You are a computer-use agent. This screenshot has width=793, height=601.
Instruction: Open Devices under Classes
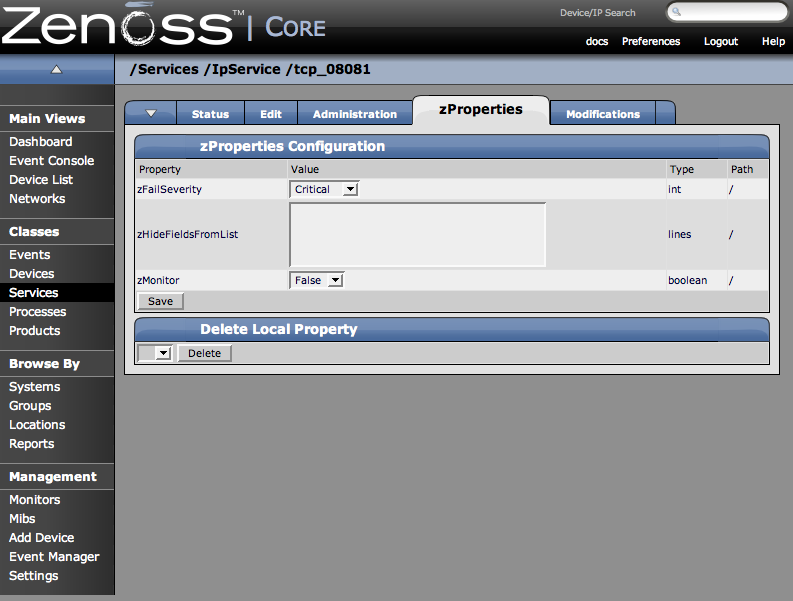coord(31,274)
